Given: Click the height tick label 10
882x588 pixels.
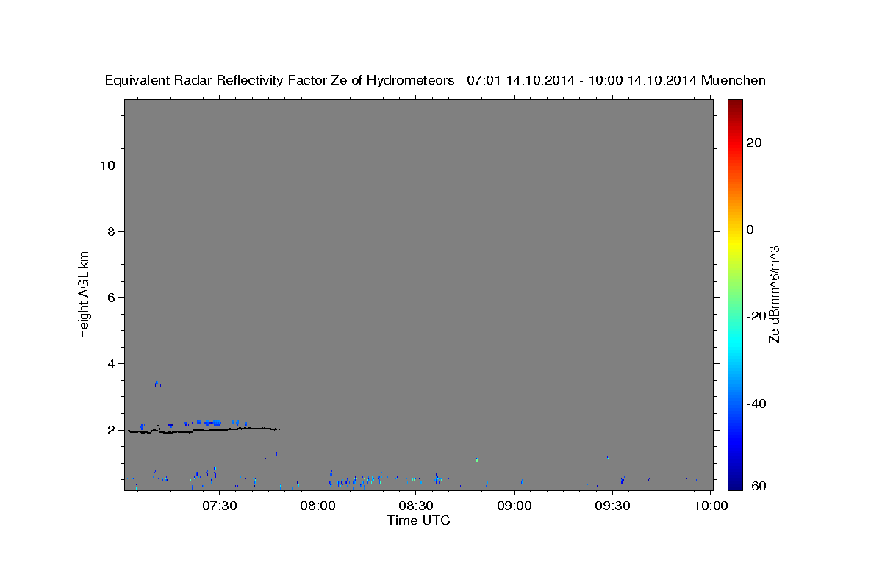Looking at the screenshot, I should click(x=107, y=165).
